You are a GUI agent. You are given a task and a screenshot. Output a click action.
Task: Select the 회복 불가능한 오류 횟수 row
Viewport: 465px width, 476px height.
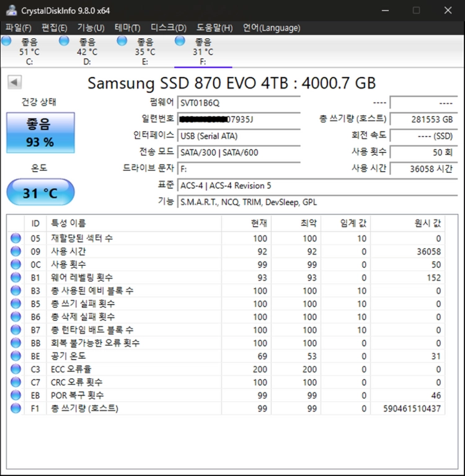[226, 343]
